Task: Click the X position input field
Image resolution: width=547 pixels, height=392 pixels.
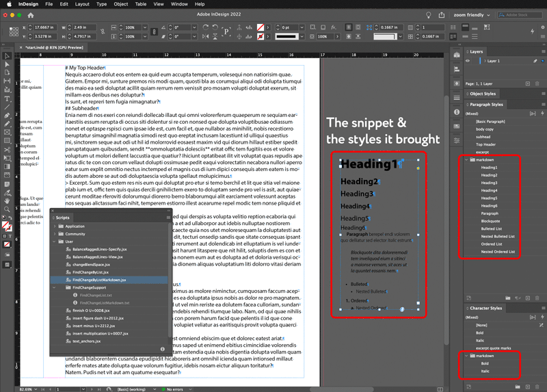Action: [43, 27]
